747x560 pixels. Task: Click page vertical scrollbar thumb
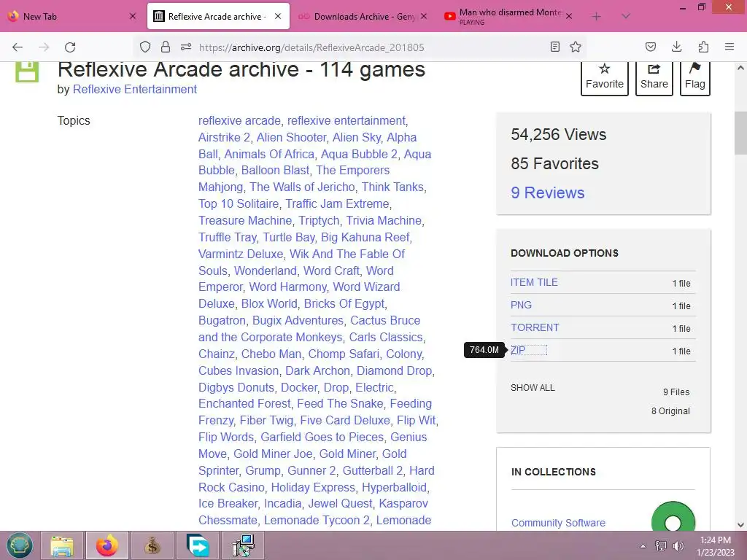coord(740,133)
